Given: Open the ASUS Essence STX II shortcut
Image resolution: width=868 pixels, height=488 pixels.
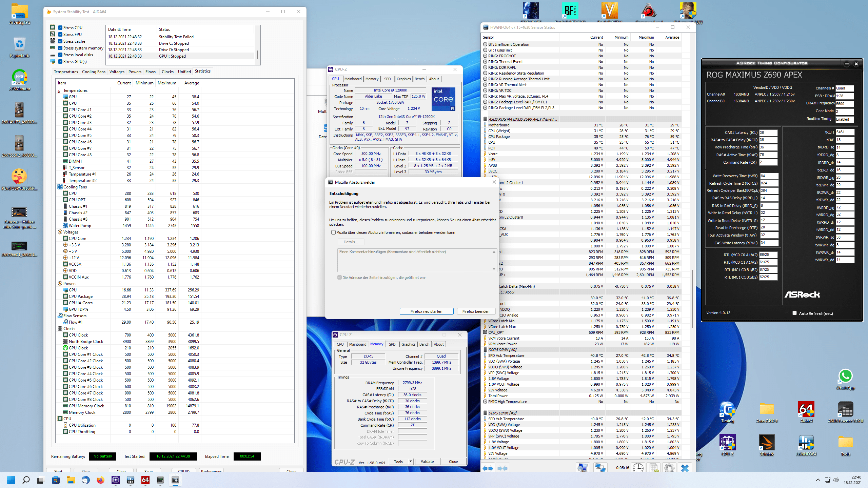Looking at the screenshot, I should pos(845,412).
